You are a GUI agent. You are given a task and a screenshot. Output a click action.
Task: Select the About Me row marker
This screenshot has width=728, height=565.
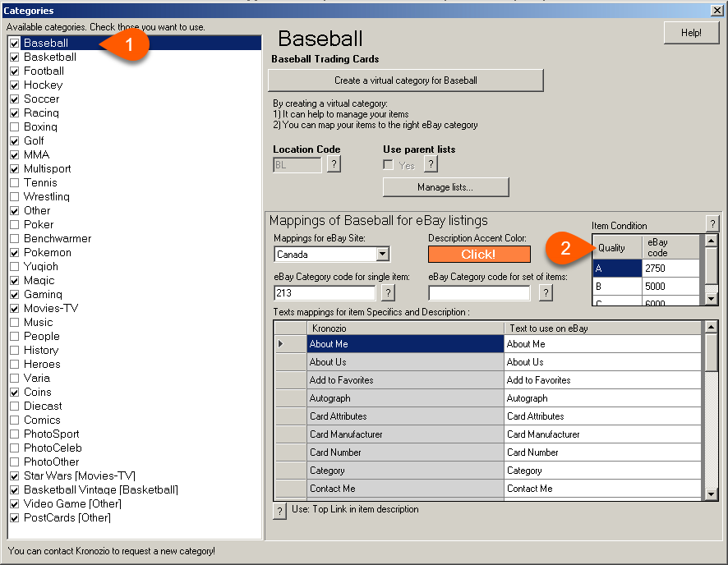pos(291,344)
